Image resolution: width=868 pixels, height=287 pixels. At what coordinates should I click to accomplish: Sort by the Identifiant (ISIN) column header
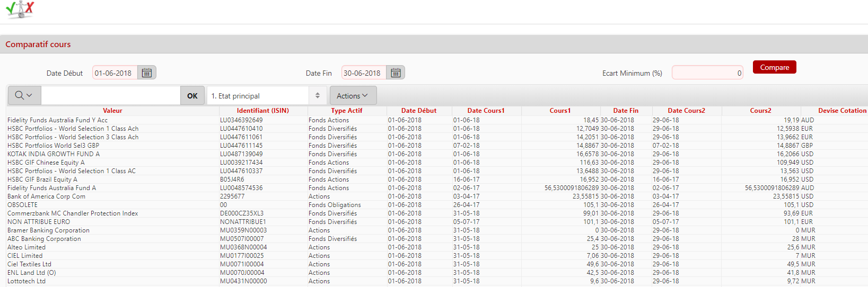click(x=263, y=111)
